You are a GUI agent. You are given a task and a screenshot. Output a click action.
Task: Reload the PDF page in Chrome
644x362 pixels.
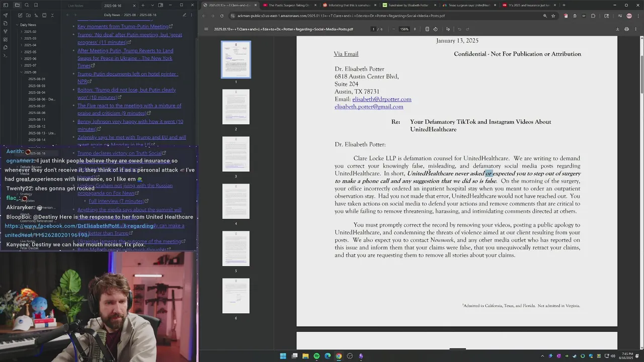pyautogui.click(x=222, y=16)
